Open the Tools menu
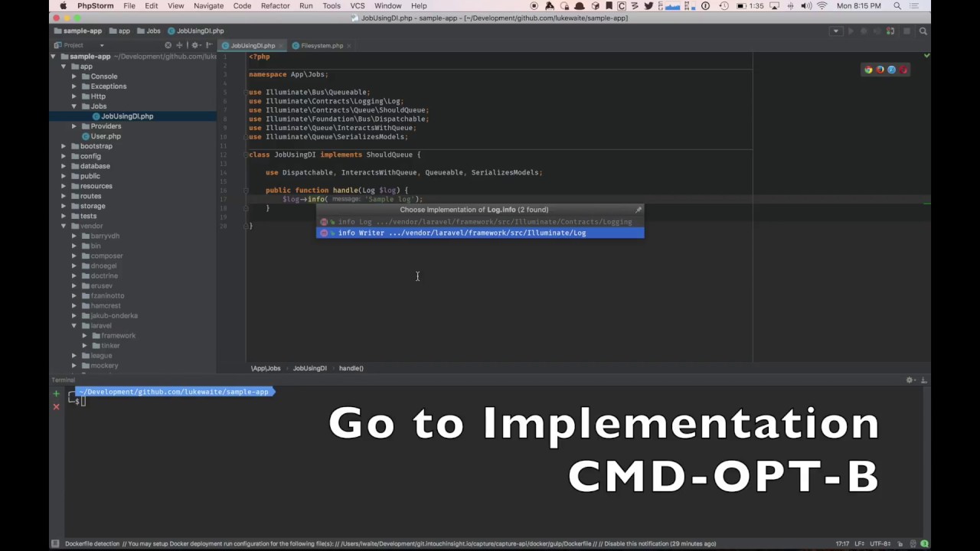Viewport: 980px width, 551px height. click(332, 5)
